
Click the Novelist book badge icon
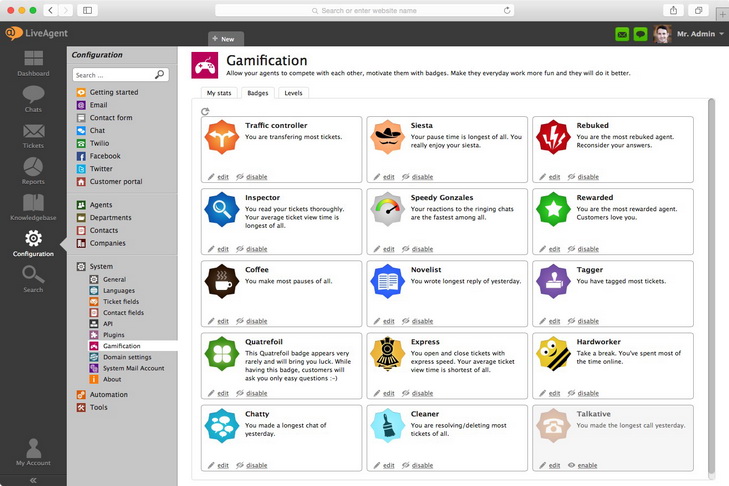387,281
